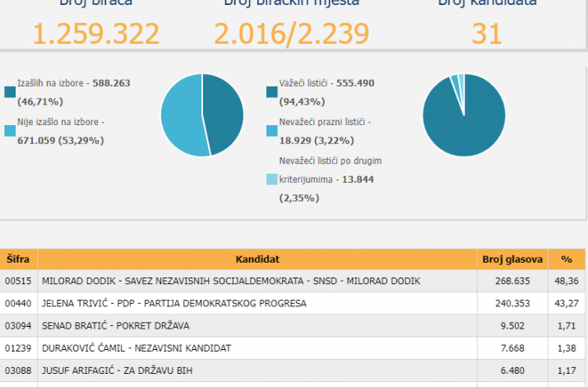Click the dark teal 'Izašlih na izbore' legend swatch
Viewport: 588px width, 387px height.
click(x=10, y=92)
